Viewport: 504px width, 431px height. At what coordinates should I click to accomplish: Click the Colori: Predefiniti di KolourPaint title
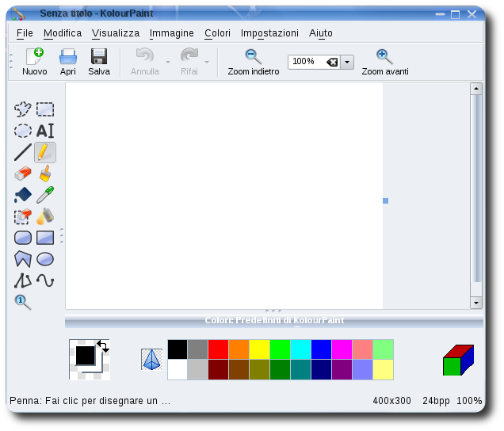click(x=274, y=320)
